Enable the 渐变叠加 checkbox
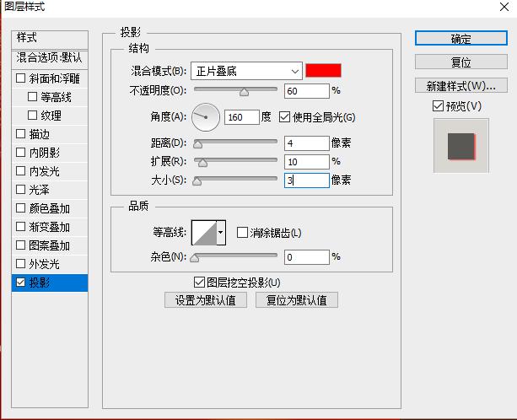 click(21, 227)
